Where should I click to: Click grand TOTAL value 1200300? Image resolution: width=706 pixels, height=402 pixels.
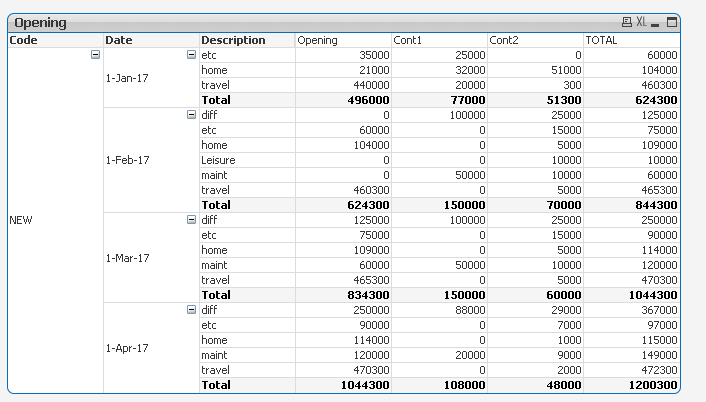coord(631,385)
